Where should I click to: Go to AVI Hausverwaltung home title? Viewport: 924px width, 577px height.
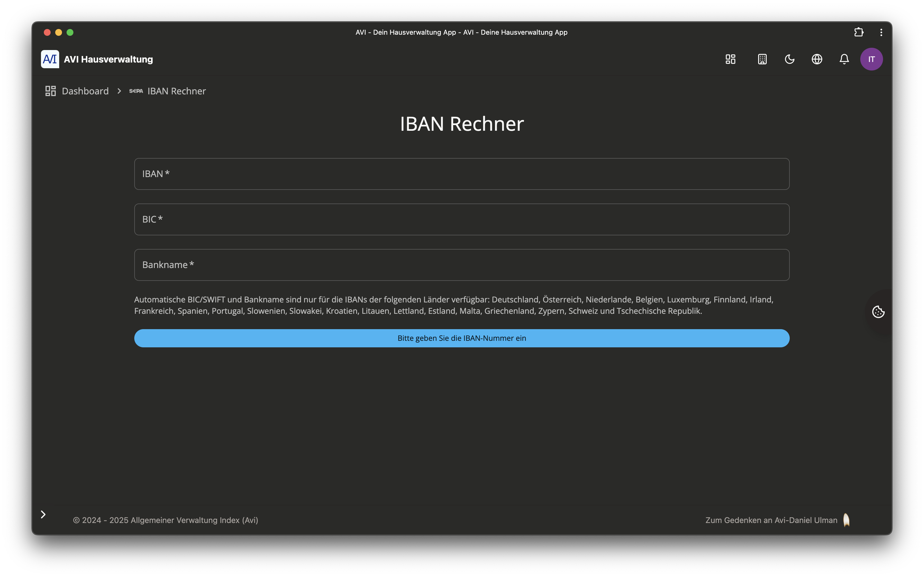pyautogui.click(x=108, y=59)
